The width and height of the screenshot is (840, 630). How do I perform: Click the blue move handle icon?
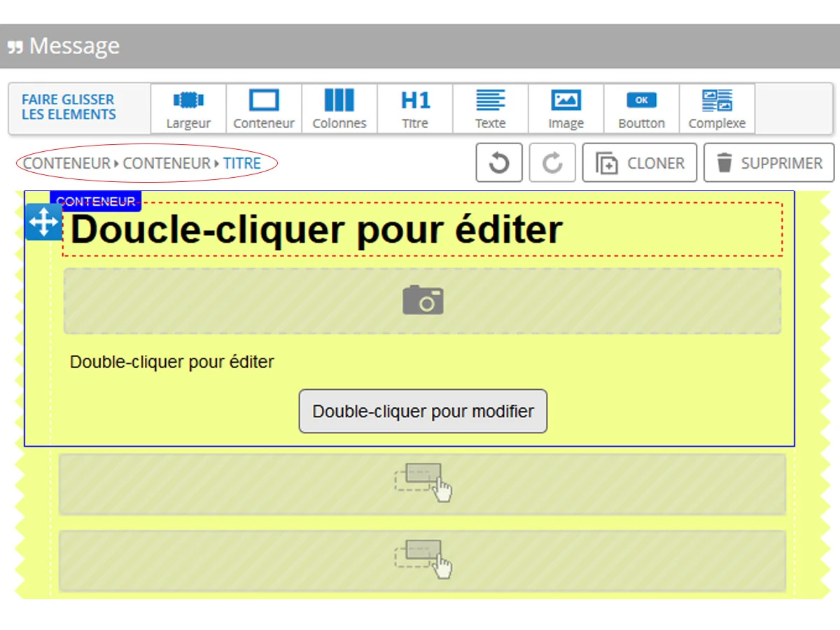point(43,223)
